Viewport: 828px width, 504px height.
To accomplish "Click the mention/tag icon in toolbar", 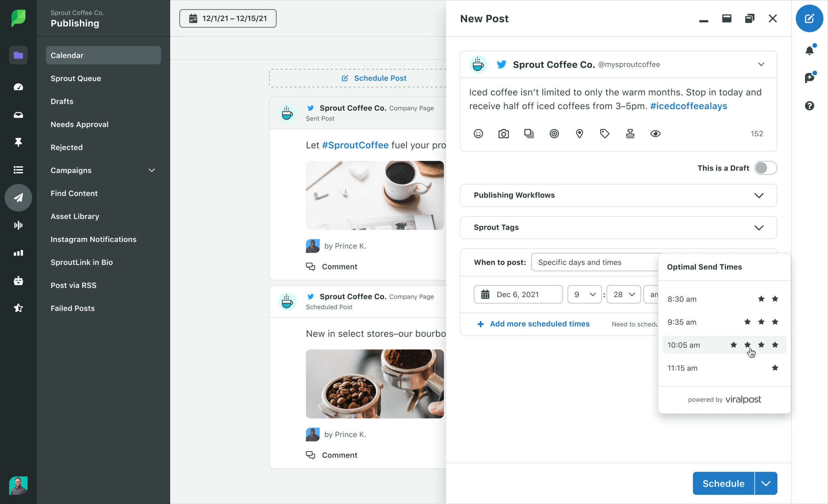I will click(x=554, y=134).
